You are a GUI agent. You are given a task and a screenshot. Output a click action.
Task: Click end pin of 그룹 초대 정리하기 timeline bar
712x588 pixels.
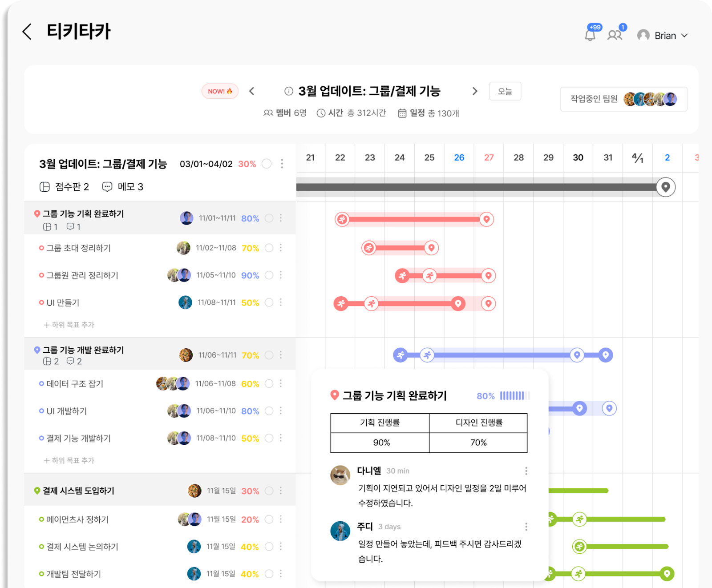pos(431,248)
